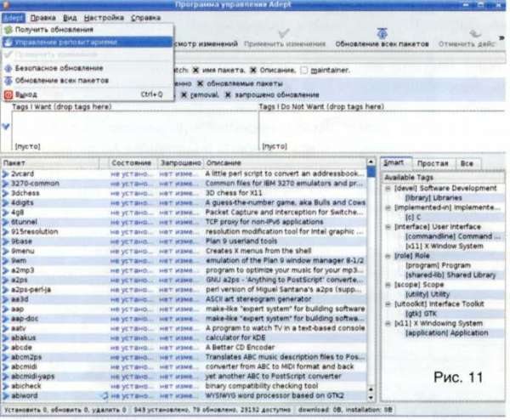Collapse the [interface] User Interface tag node
The height and width of the screenshot is (420, 510).
(387, 226)
